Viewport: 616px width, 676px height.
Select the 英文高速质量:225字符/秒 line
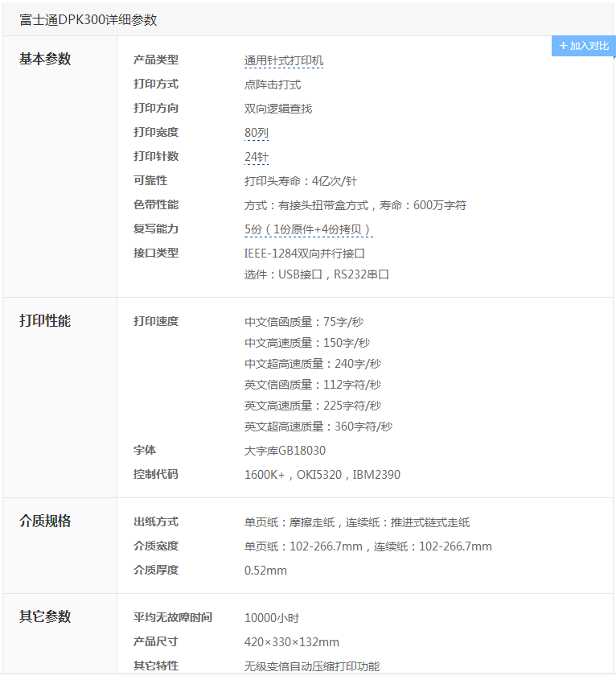coord(313,406)
